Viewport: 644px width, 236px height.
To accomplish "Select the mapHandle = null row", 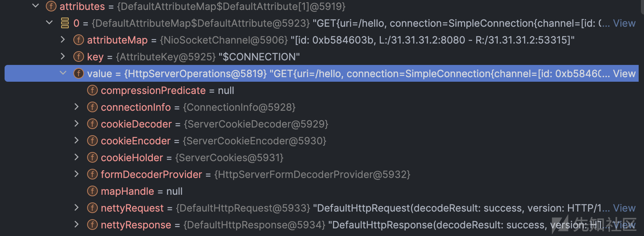I will click(x=322, y=191).
